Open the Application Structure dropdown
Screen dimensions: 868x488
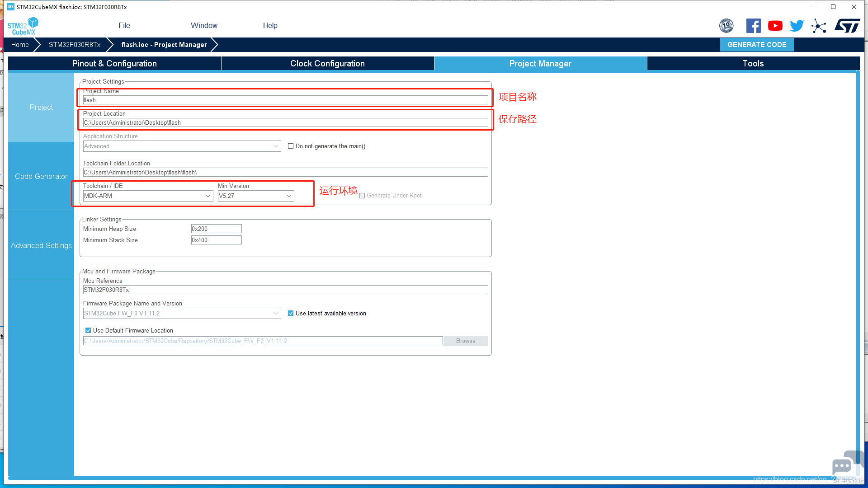182,146
